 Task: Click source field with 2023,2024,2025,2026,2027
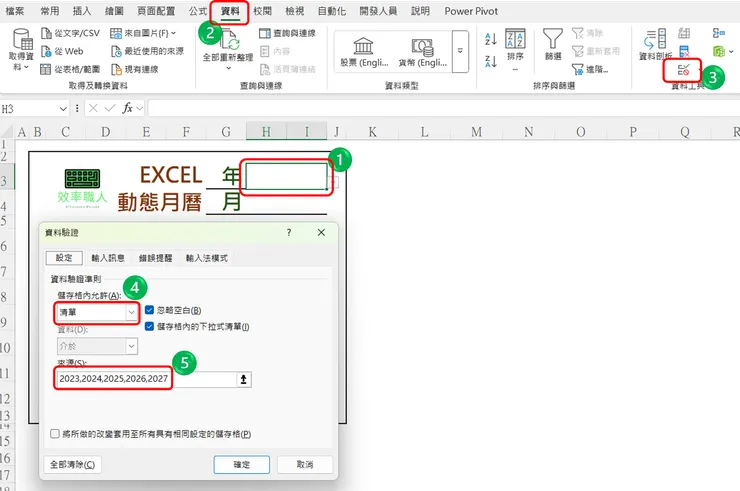(146, 379)
